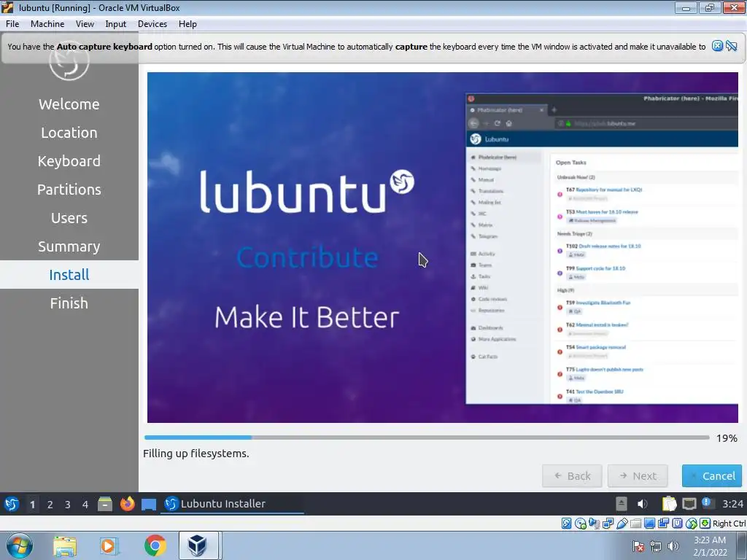The width and height of the screenshot is (747, 560).
Task: Dismiss the auto capture keyboard notification
Action: [x=717, y=46]
